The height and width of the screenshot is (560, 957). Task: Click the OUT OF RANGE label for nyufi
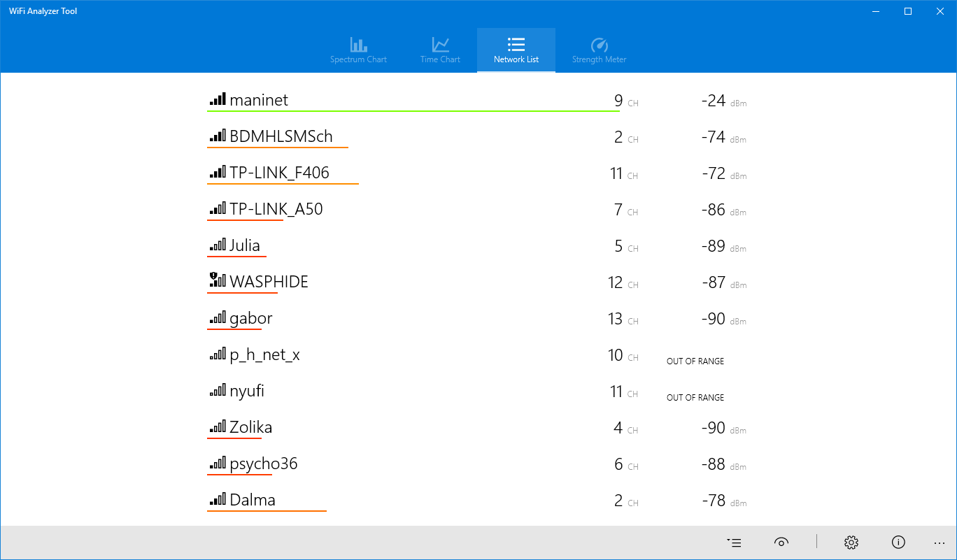pyautogui.click(x=695, y=397)
